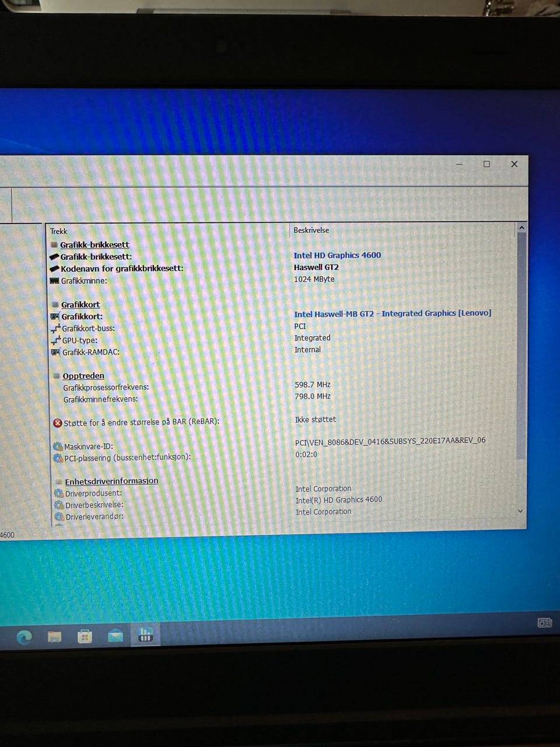Viewport: 560px width, 747px height.
Task: Click the active AIDA64 taskbar icon
Action: pyautogui.click(x=146, y=634)
